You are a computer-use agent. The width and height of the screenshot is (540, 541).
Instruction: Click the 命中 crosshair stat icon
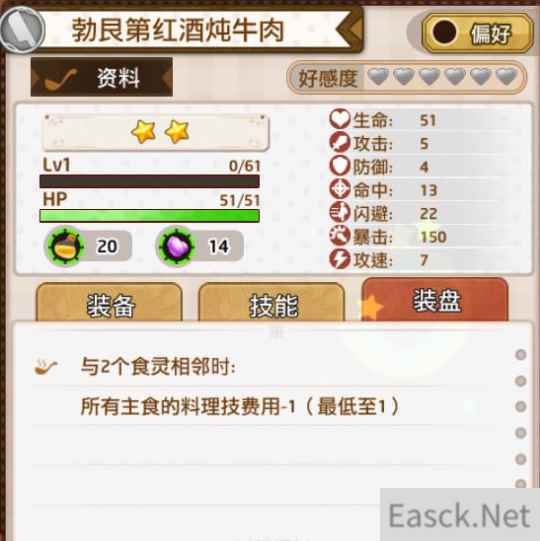[340, 189]
